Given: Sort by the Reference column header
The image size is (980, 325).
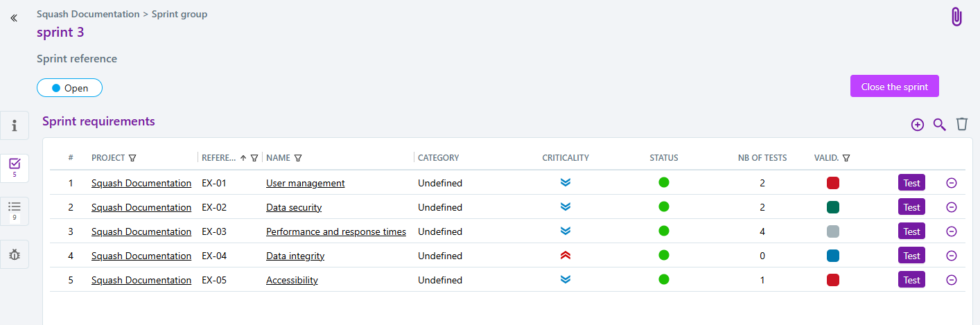Looking at the screenshot, I should tap(218, 158).
